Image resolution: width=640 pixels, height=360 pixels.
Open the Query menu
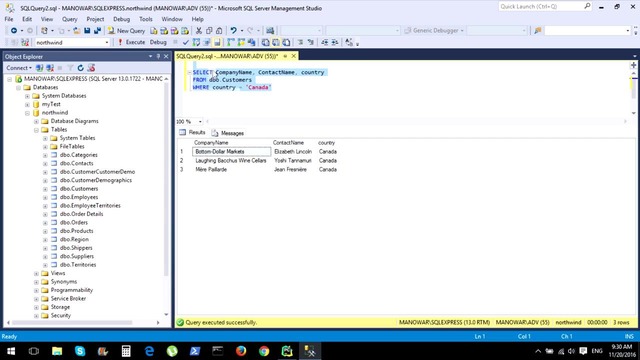point(69,19)
